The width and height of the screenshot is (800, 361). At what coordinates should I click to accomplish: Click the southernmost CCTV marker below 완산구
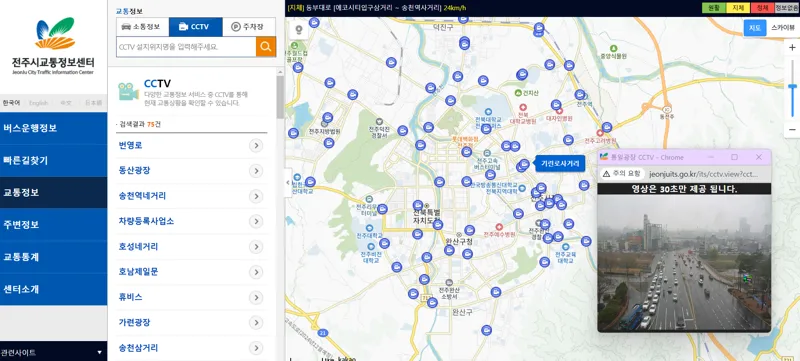[x=486, y=330]
